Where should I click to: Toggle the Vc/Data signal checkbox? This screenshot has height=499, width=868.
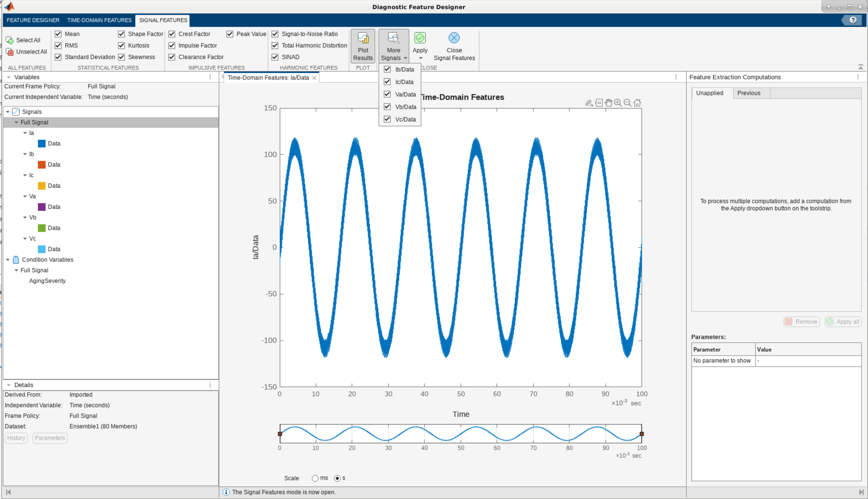[x=387, y=119]
